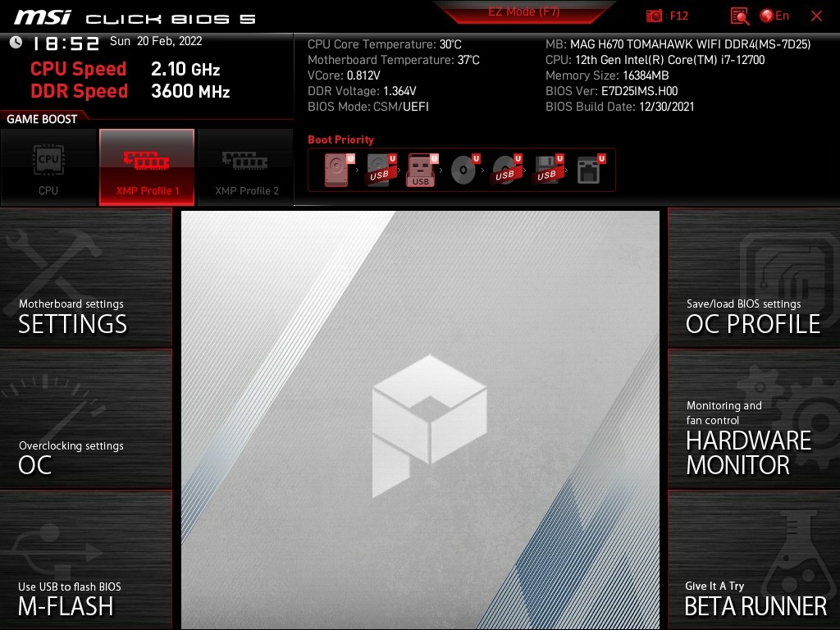Click the BIOS Build Date 12/30/2021 entry
The height and width of the screenshot is (630, 840).
coord(620,107)
